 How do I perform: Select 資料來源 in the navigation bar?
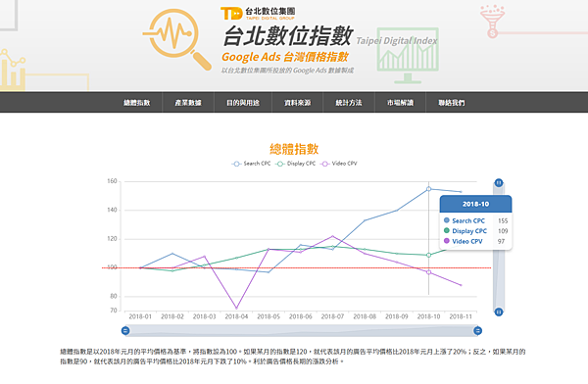(297, 103)
